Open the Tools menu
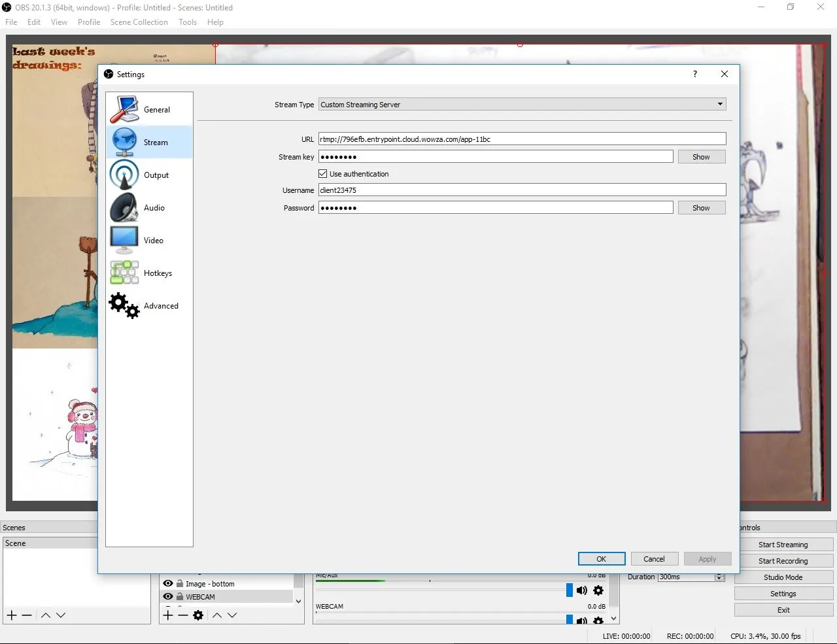Viewport: 837px width, 644px height. click(188, 22)
